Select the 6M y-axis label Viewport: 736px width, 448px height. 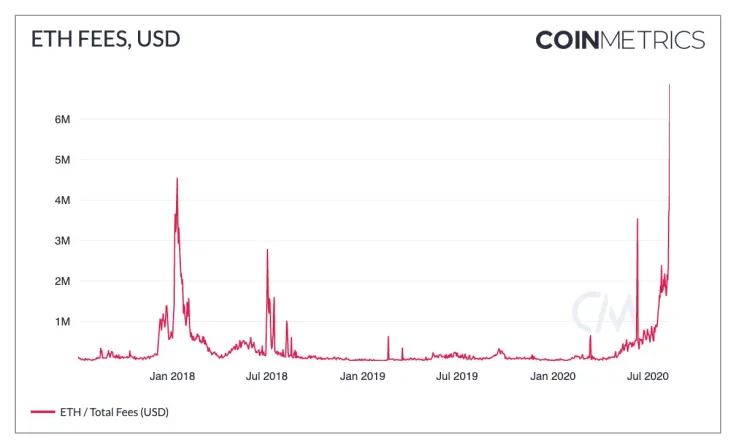tap(62, 119)
